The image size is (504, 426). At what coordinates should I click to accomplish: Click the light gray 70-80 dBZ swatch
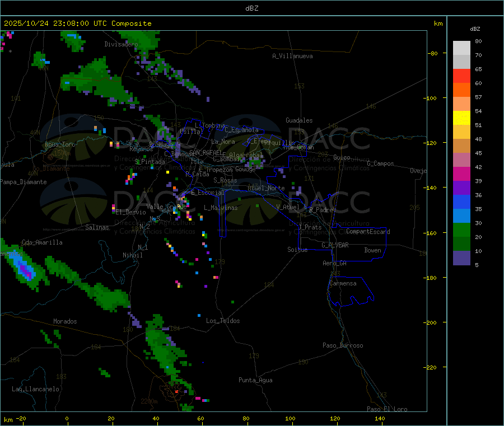(461, 48)
